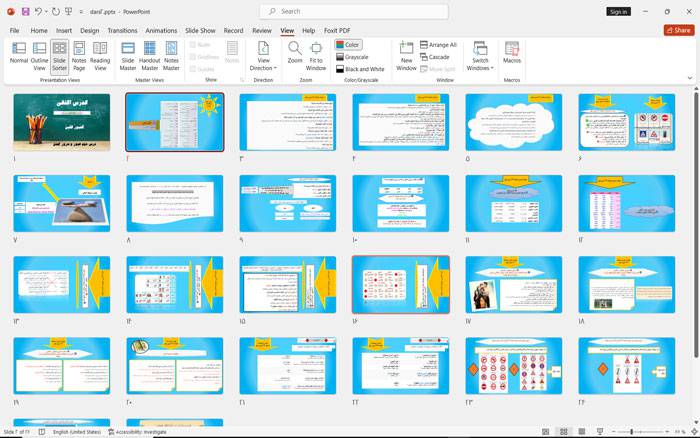The width and height of the screenshot is (700, 438).
Task: Click the Share button
Action: pyautogui.click(x=678, y=30)
